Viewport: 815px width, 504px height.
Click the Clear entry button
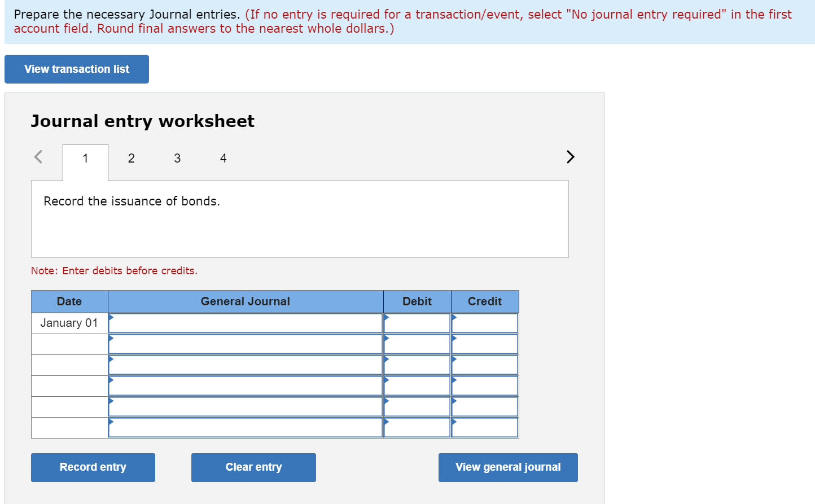pos(253,467)
